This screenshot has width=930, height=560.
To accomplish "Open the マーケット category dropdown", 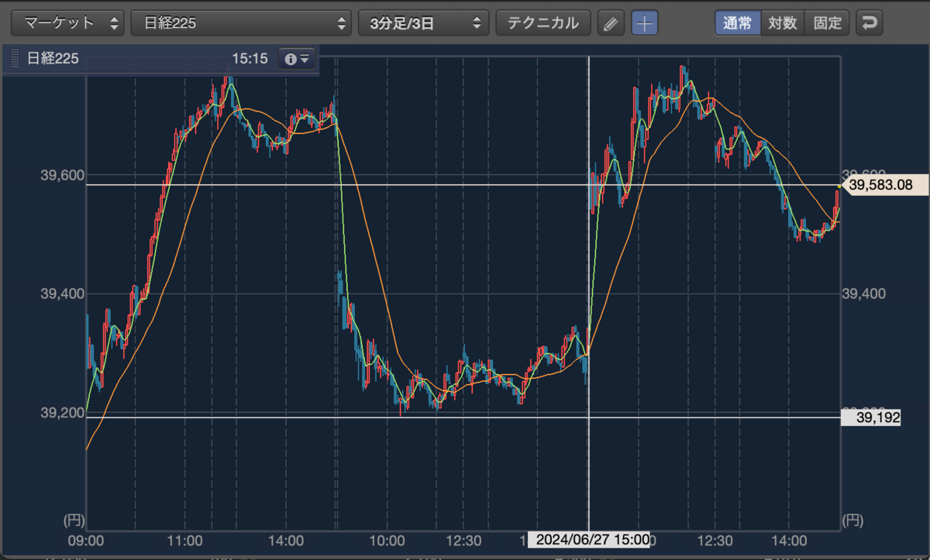I will 68,22.
